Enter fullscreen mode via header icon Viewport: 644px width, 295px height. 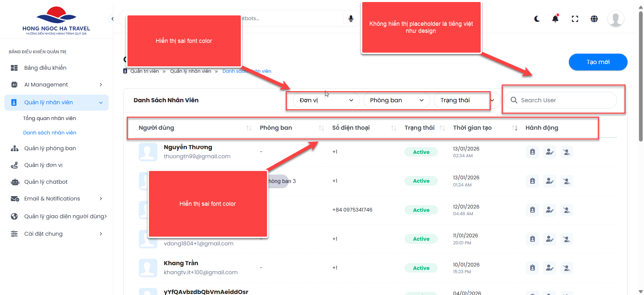click(x=575, y=19)
